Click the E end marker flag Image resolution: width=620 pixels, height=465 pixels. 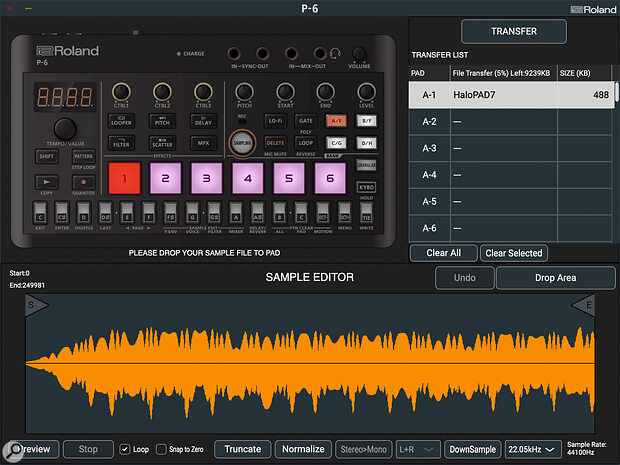tap(584, 305)
